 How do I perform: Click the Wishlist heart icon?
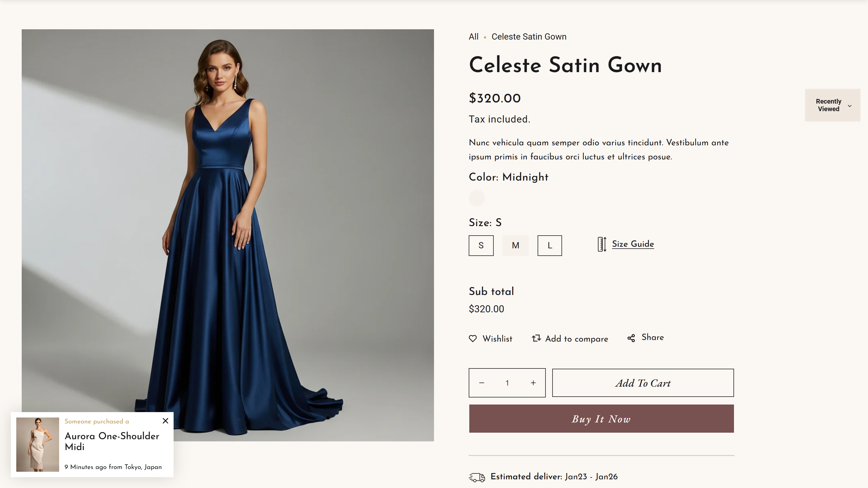pos(473,338)
